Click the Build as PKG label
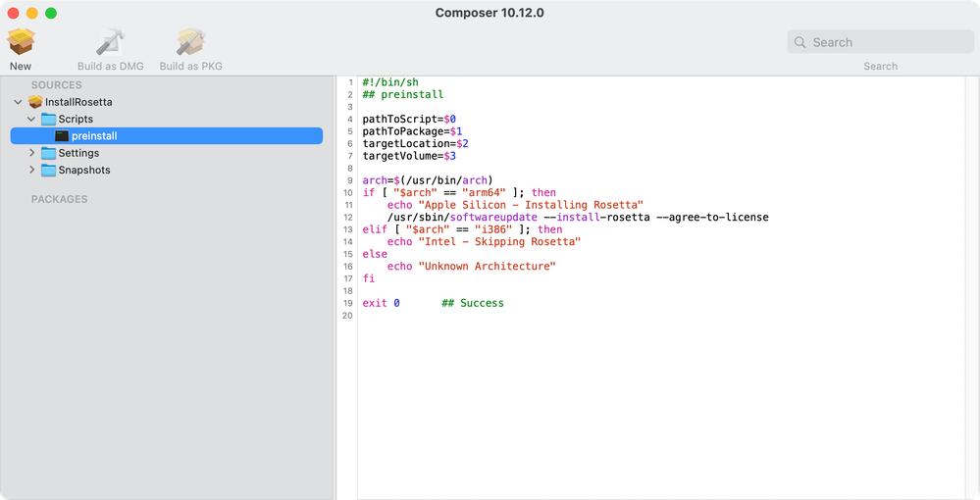The image size is (980, 500). click(x=190, y=67)
